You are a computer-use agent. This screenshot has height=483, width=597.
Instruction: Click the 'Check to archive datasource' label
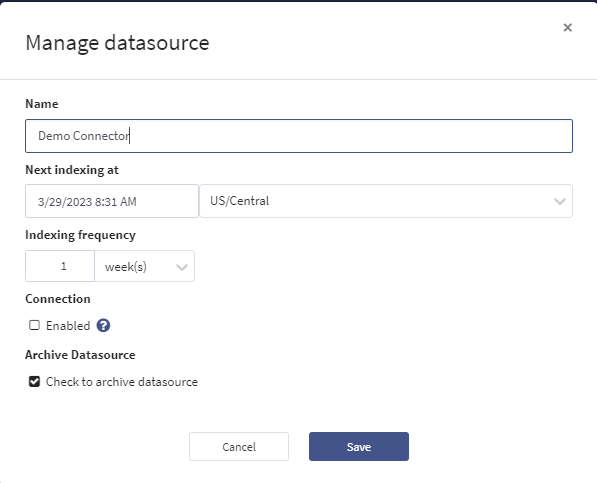coord(122,382)
